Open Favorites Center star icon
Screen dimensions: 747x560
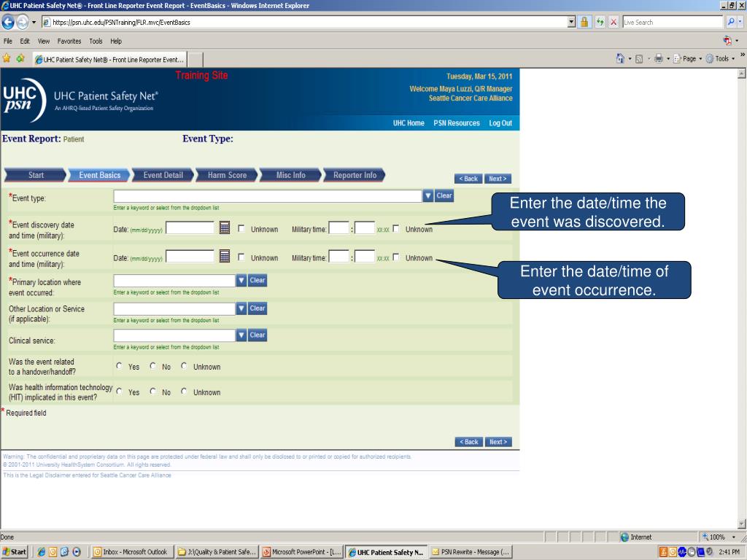pyautogui.click(x=7, y=58)
